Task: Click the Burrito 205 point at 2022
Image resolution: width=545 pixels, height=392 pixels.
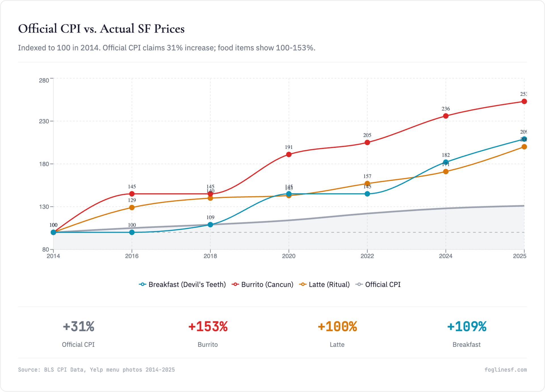Action: 367,143
